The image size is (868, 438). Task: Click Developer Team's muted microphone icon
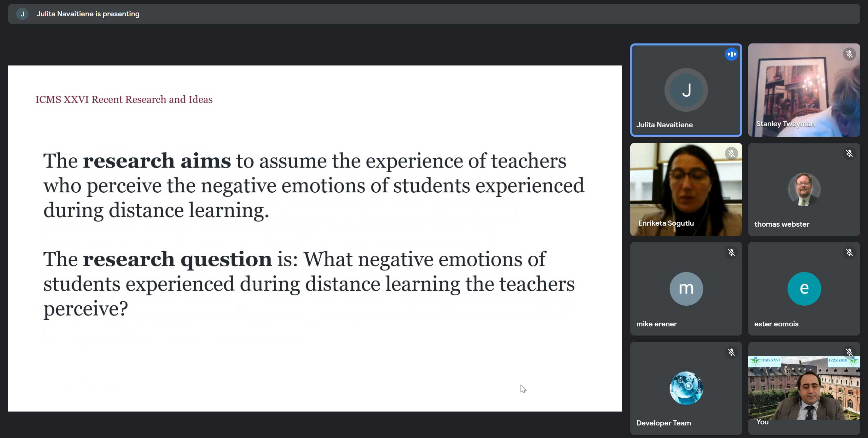(x=731, y=353)
